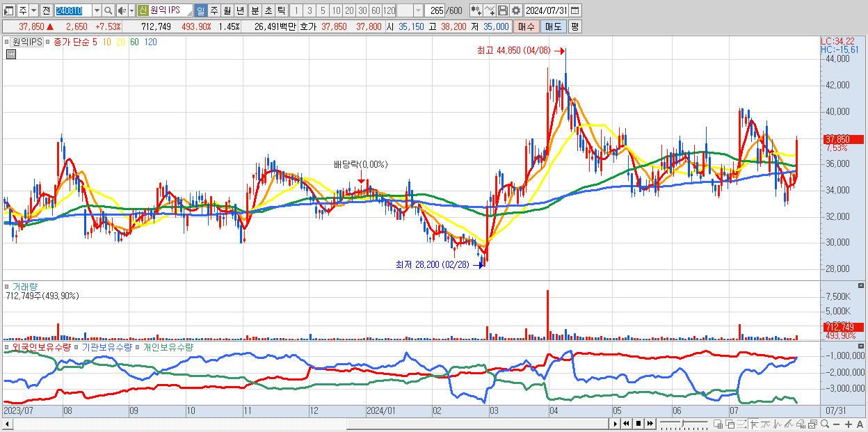Click the 2024/07/31 date field

(x=546, y=10)
